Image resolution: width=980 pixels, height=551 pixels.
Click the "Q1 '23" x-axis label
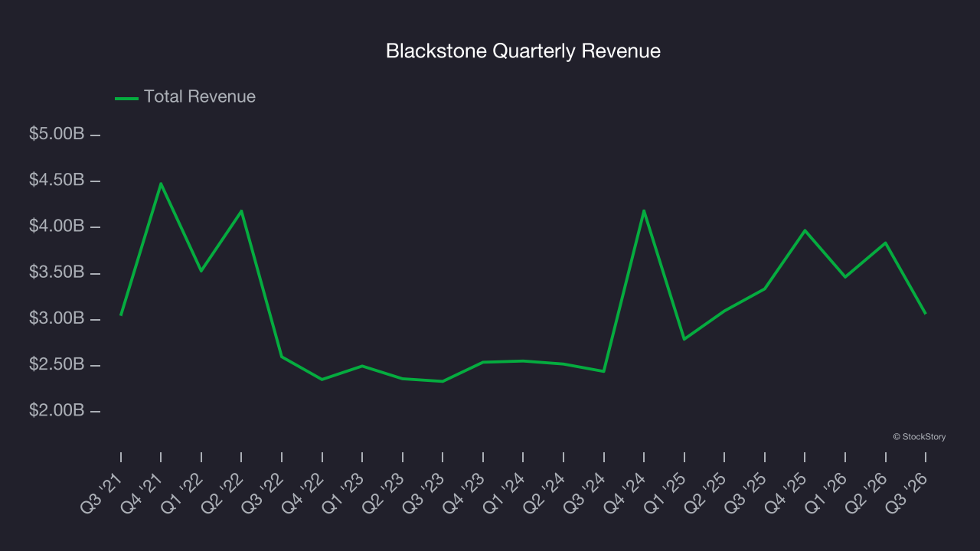344,492
